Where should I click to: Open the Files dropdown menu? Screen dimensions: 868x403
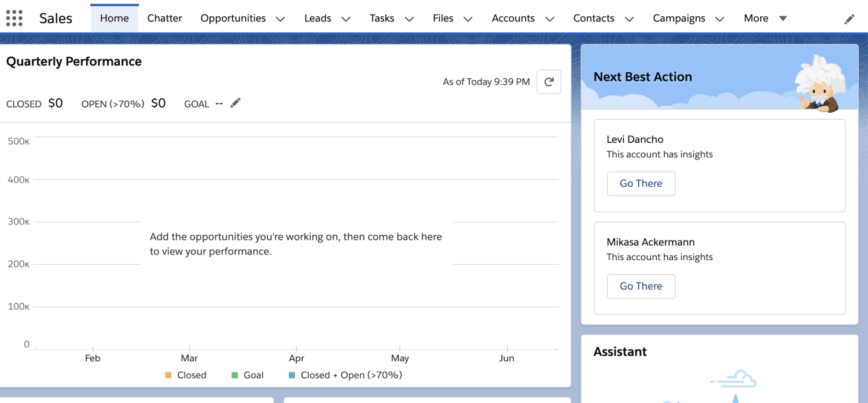(x=468, y=19)
